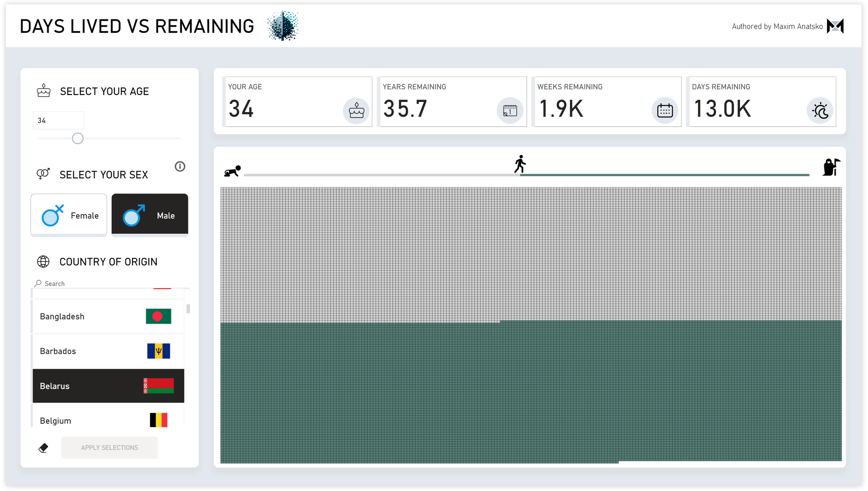The image size is (868, 491).
Task: Select the Female sex option
Action: [x=69, y=215]
